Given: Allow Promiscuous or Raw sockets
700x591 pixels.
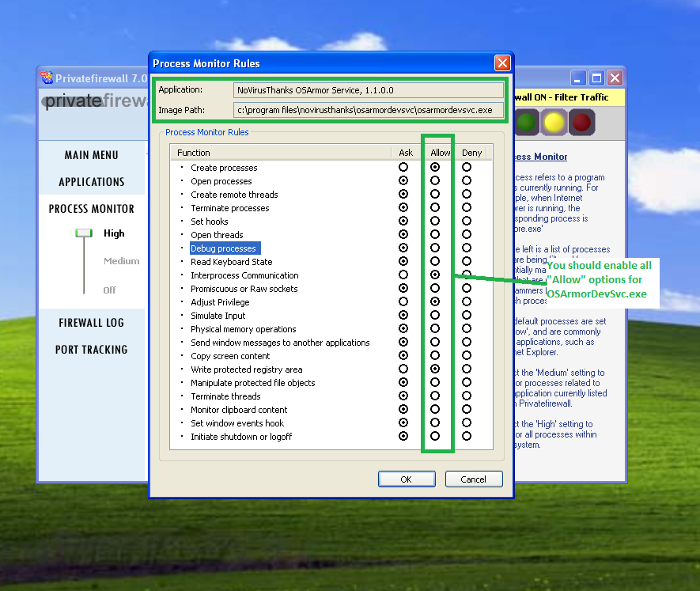Looking at the screenshot, I should (435, 288).
